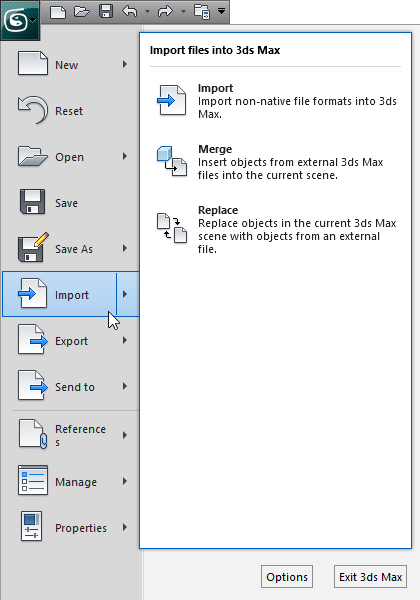This screenshot has width=420, height=600.
Task: Click the New blank page icon in the menu
Action: tap(33, 63)
